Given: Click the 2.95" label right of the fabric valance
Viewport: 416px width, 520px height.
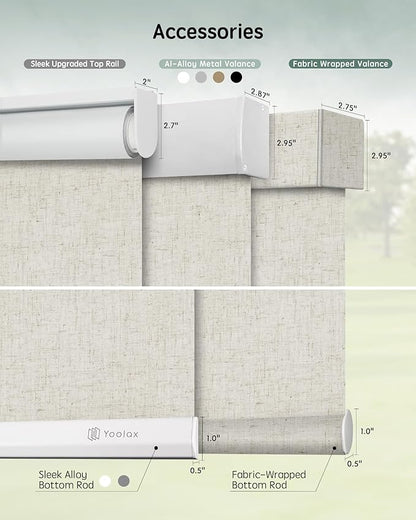Looking at the screenshot, I should [381, 156].
